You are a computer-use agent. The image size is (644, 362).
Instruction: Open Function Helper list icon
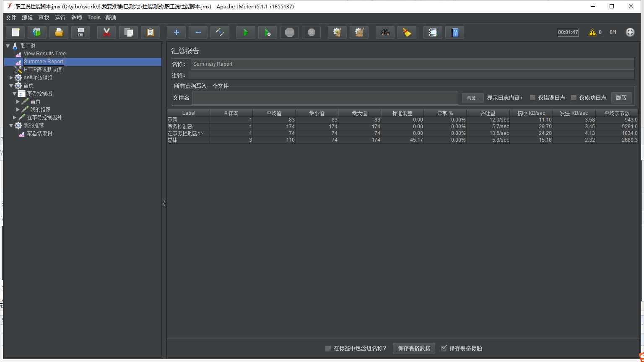tap(433, 32)
